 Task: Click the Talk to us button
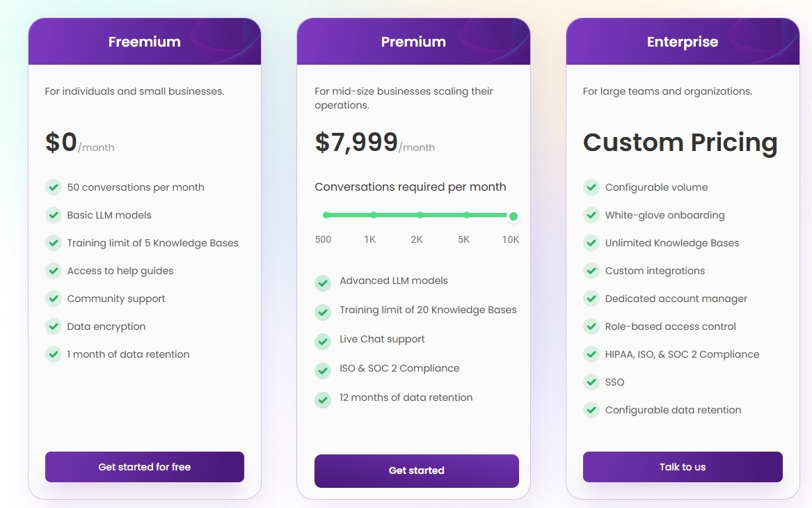click(x=683, y=466)
